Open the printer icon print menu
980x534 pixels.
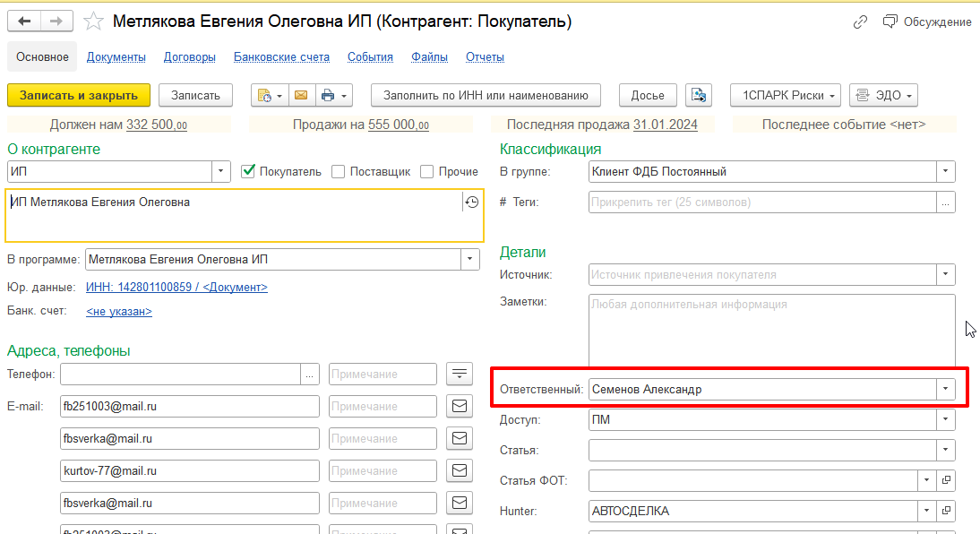334,96
